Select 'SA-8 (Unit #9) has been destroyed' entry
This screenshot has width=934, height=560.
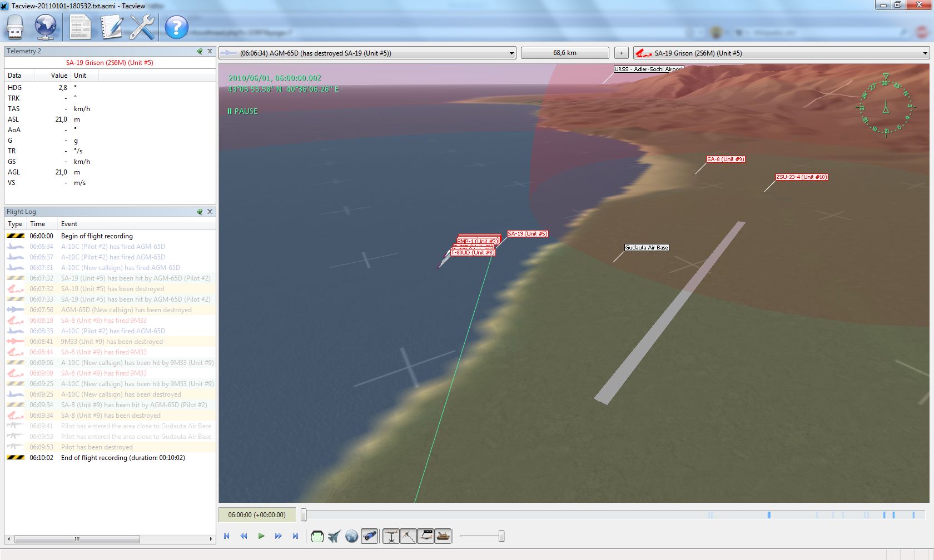click(x=110, y=416)
